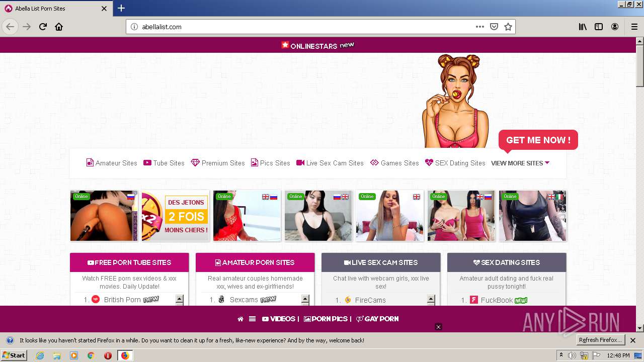Show hidden system tray icons arrow
Viewport: 644px width, 362px height.
[x=561, y=355]
